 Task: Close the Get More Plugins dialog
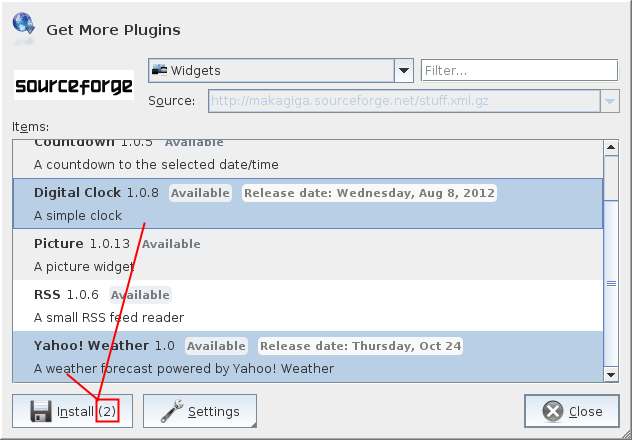tap(572, 411)
